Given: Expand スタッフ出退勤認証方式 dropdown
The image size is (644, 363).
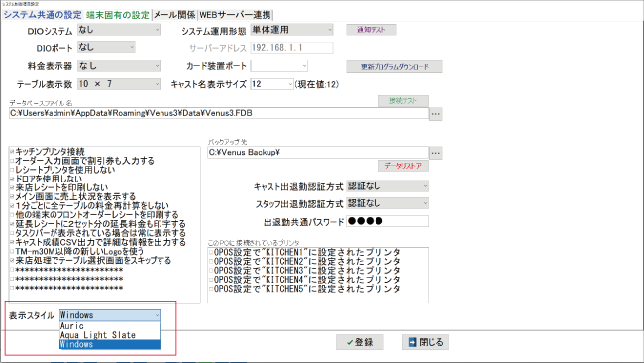Looking at the screenshot, I should click(x=387, y=203).
